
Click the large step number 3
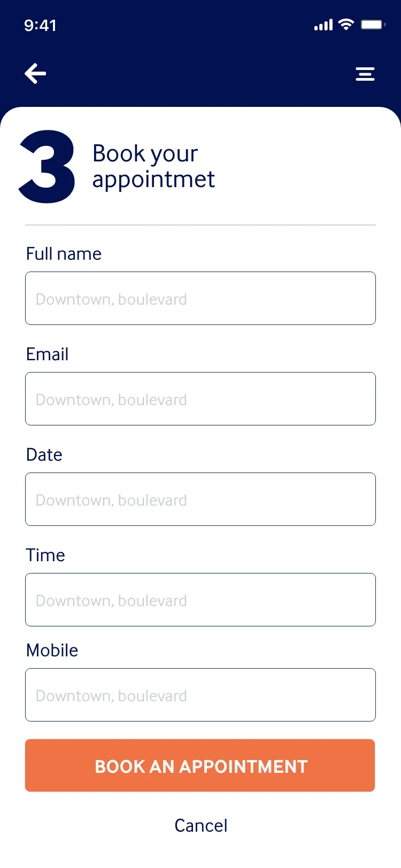tap(48, 167)
